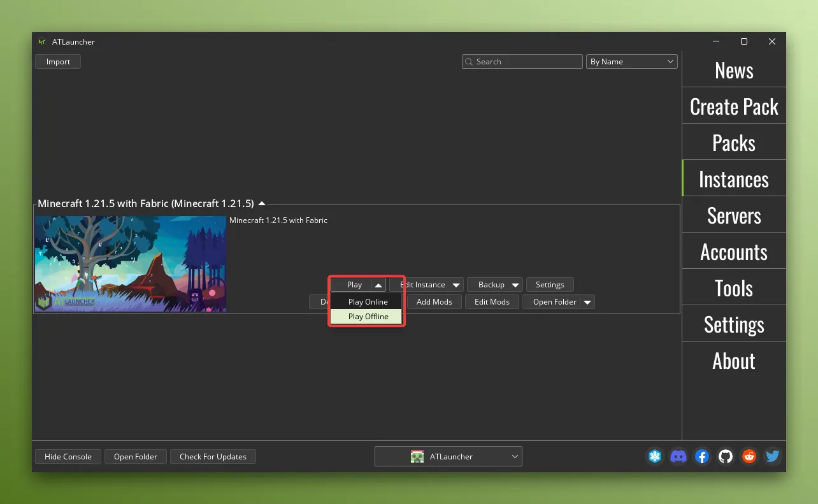Choose Play Online from the menu
The height and width of the screenshot is (504, 818).
(368, 302)
